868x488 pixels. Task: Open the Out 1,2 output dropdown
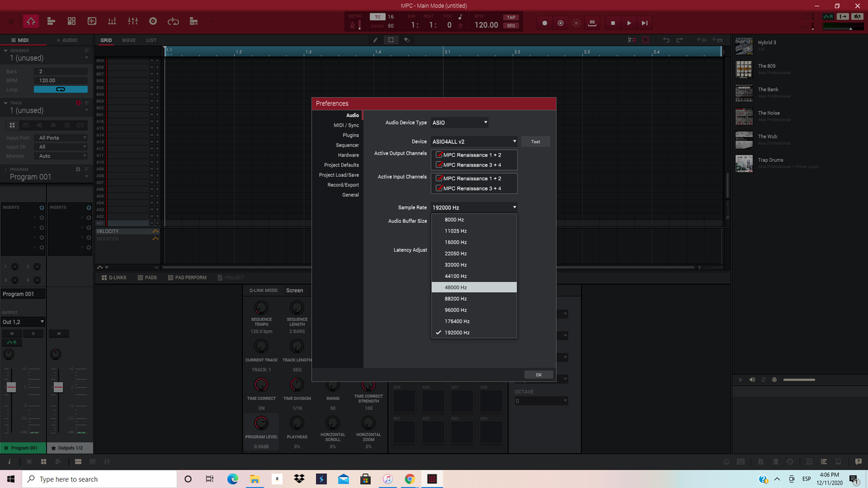(x=23, y=322)
